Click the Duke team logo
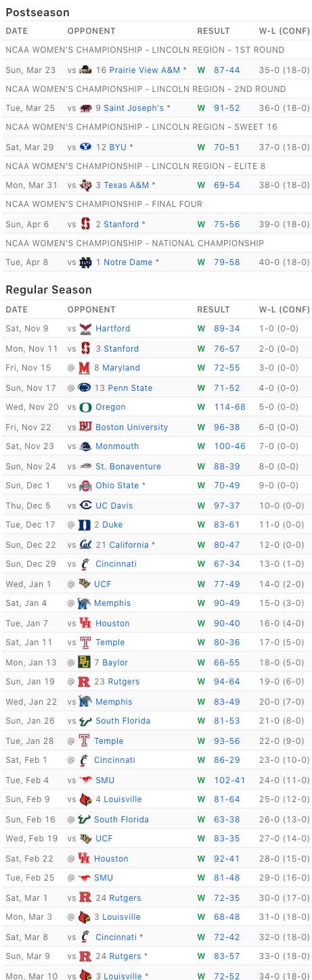The height and width of the screenshot is (980, 312). point(84,525)
